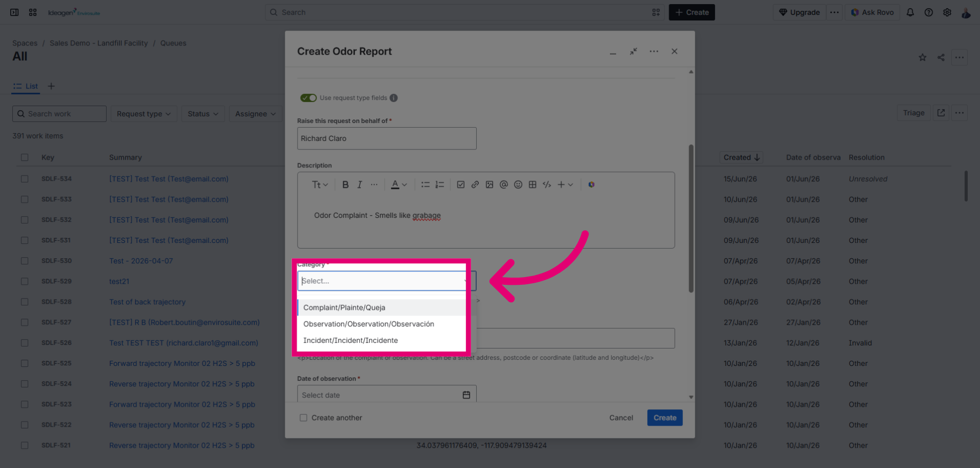
Task: Open the Status filter dropdown
Action: click(203, 114)
